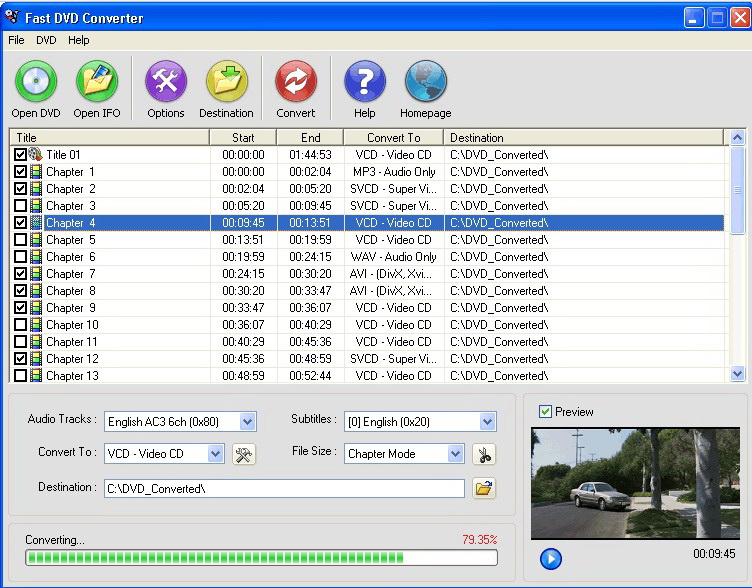The height and width of the screenshot is (588, 752).
Task: Click the Destination path input field
Action: click(x=284, y=488)
